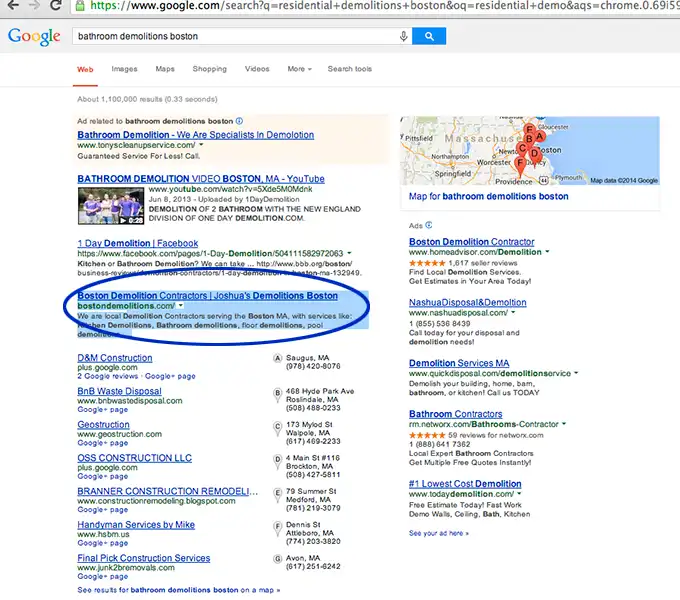Expand arrow next to nashuadisposal.com URL

(513, 312)
